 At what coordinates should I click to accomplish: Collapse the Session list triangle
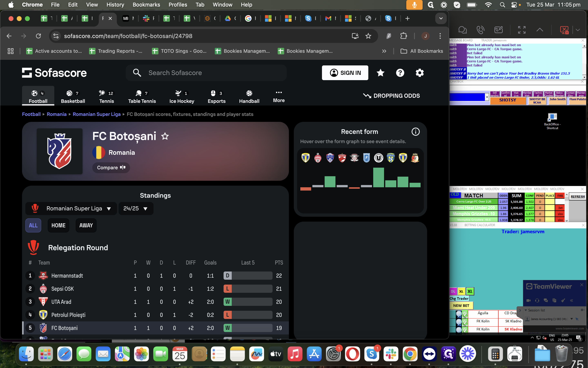point(526,310)
